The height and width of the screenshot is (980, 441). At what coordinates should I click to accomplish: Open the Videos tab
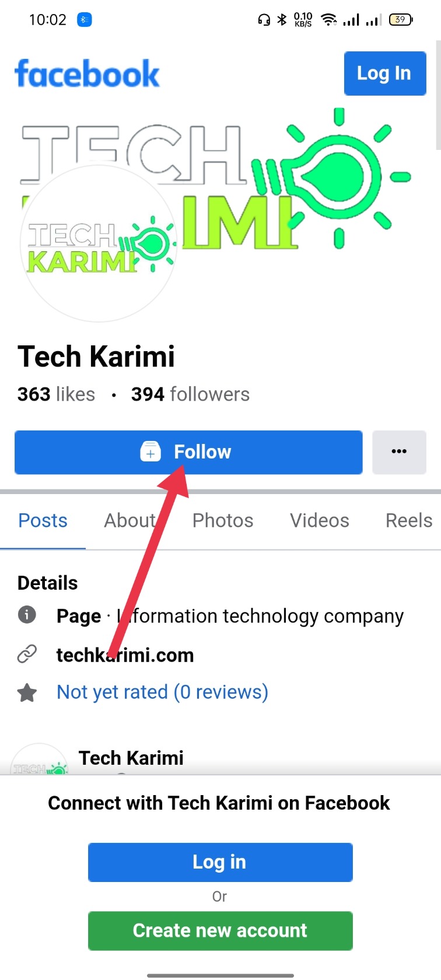[x=320, y=520]
